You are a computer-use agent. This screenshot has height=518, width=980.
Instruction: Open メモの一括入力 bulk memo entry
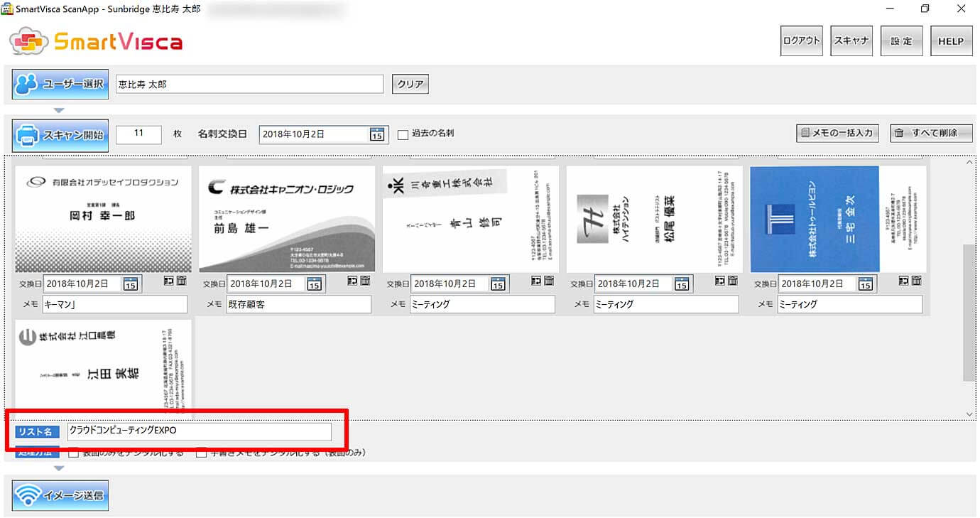click(x=837, y=133)
